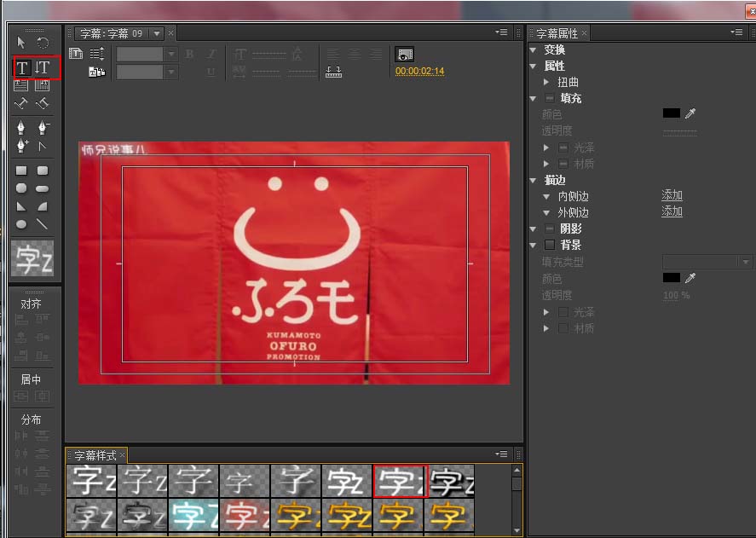This screenshot has width=756, height=538.
Task: Select the Ellipse shape tool
Action: pos(20,223)
